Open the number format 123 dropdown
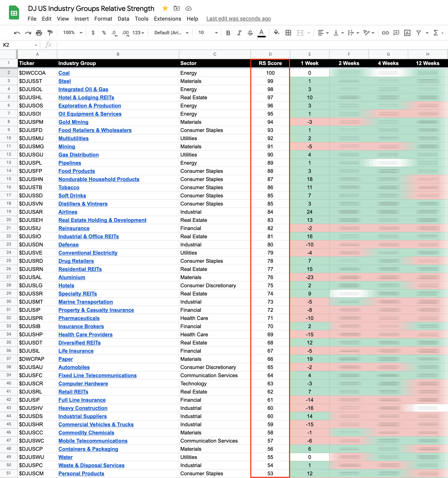This screenshot has width=448, height=478. point(138,33)
